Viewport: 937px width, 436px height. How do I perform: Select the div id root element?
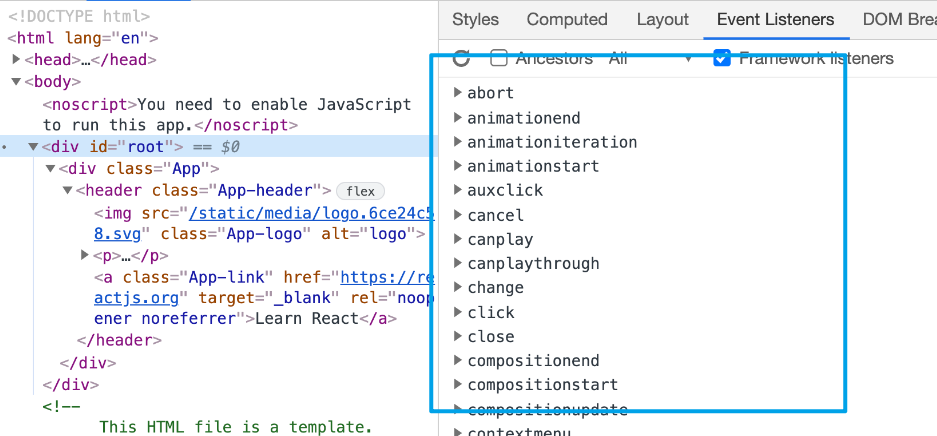110,147
